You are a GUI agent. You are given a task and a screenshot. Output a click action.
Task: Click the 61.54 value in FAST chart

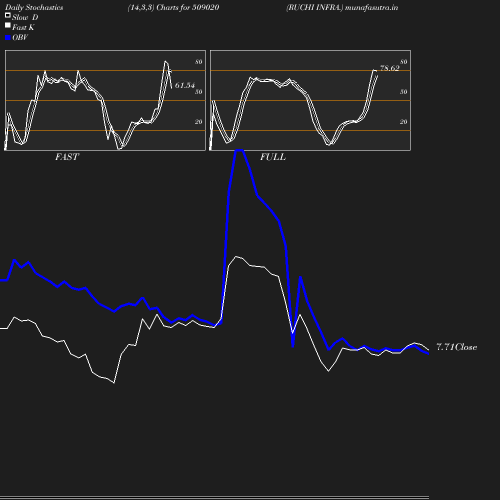coord(185,85)
